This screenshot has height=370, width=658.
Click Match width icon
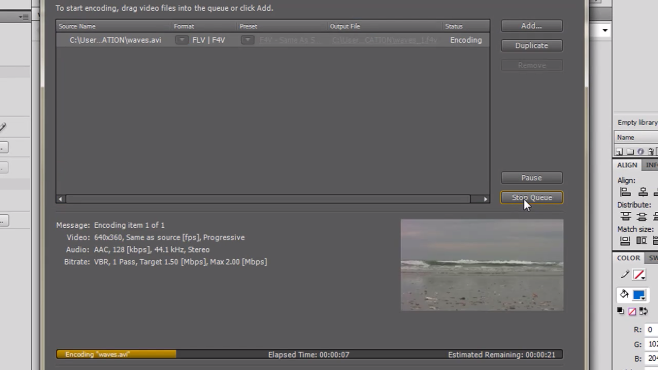pyautogui.click(x=625, y=241)
